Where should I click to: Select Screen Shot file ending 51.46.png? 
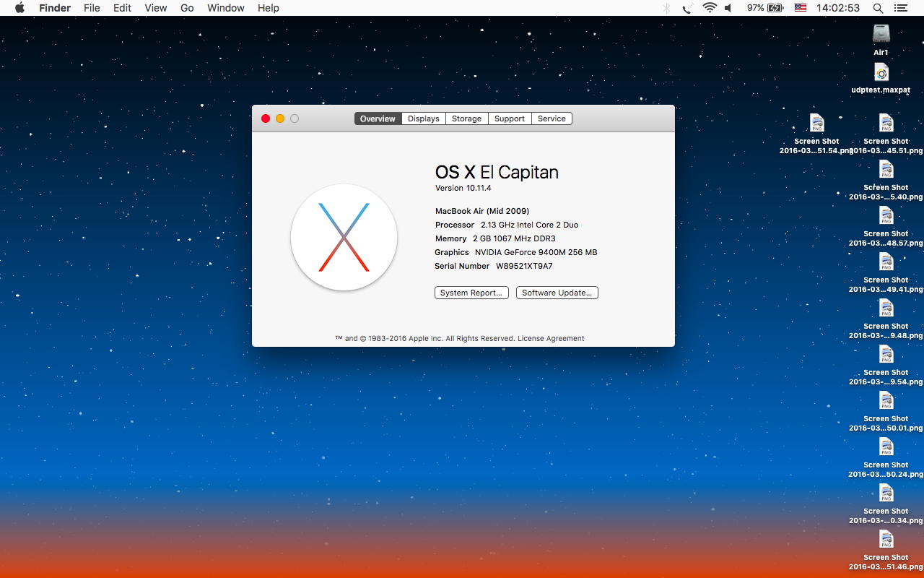coord(886,540)
